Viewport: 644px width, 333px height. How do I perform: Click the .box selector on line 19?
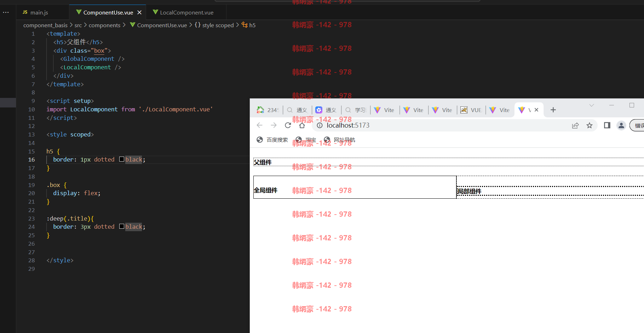(56, 185)
